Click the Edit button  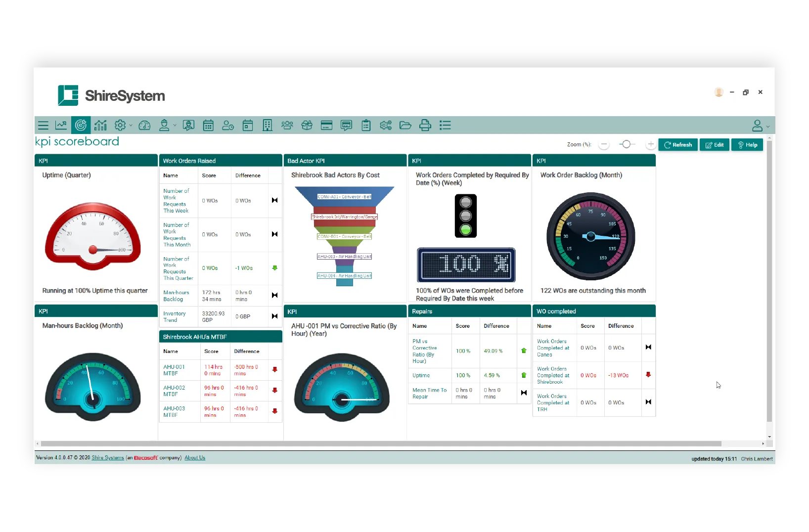click(x=715, y=145)
